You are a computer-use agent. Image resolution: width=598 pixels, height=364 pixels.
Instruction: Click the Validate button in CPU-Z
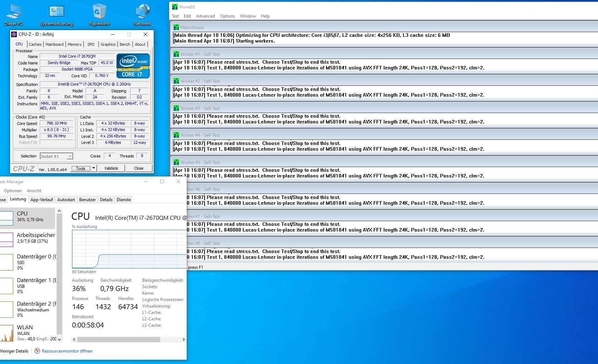(111, 168)
